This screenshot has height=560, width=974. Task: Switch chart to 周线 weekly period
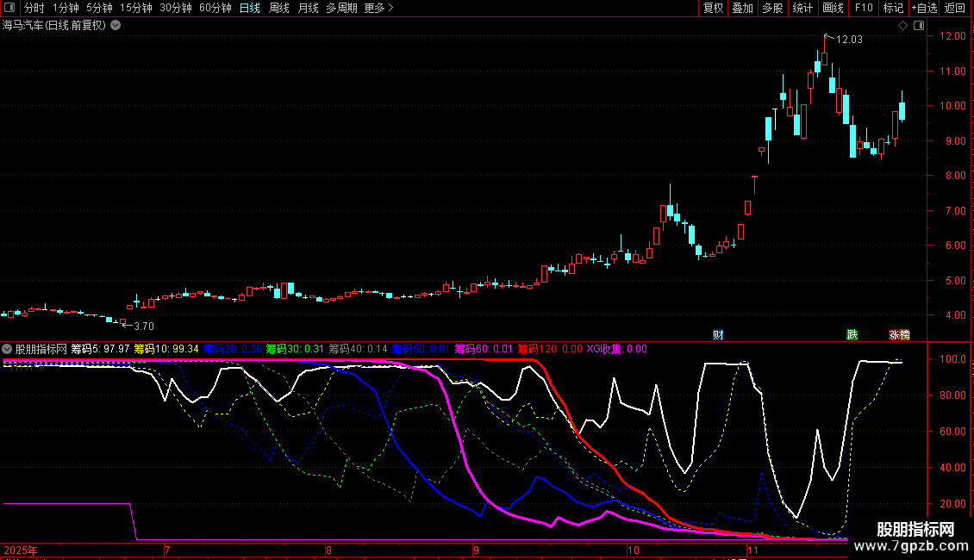(278, 9)
